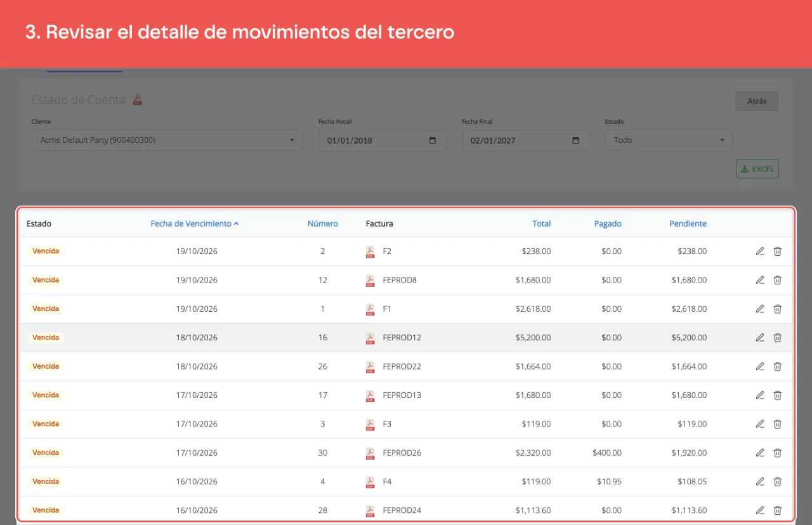Open calendar picker for Fecha Final
Viewport: 812px width, 525px height.
pos(576,140)
